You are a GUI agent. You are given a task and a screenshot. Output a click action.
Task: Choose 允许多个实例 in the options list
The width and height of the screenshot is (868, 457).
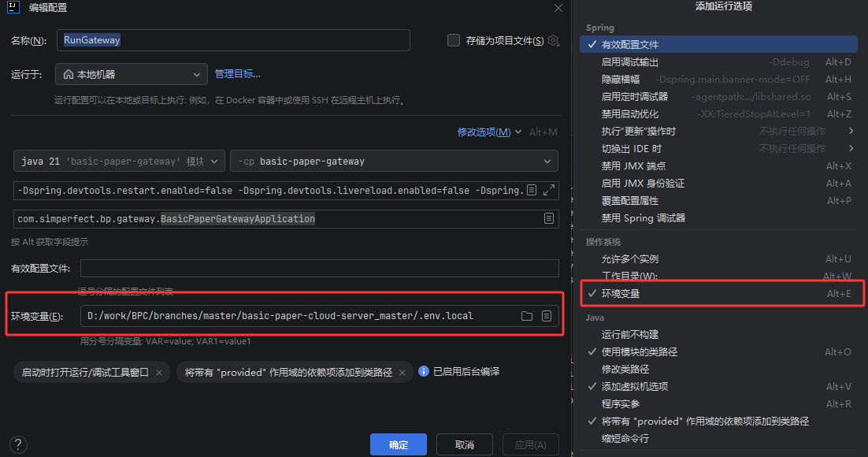click(629, 259)
